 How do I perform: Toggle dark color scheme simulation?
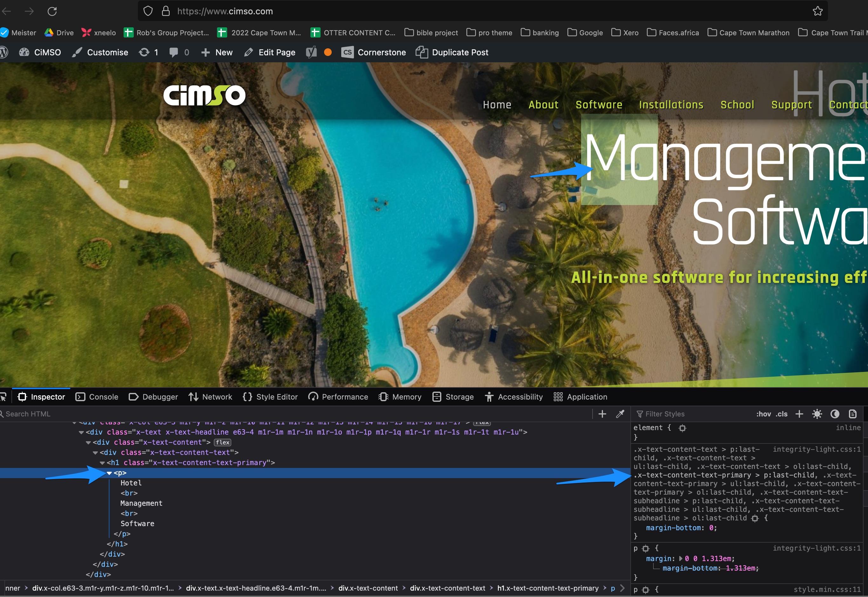pos(835,414)
